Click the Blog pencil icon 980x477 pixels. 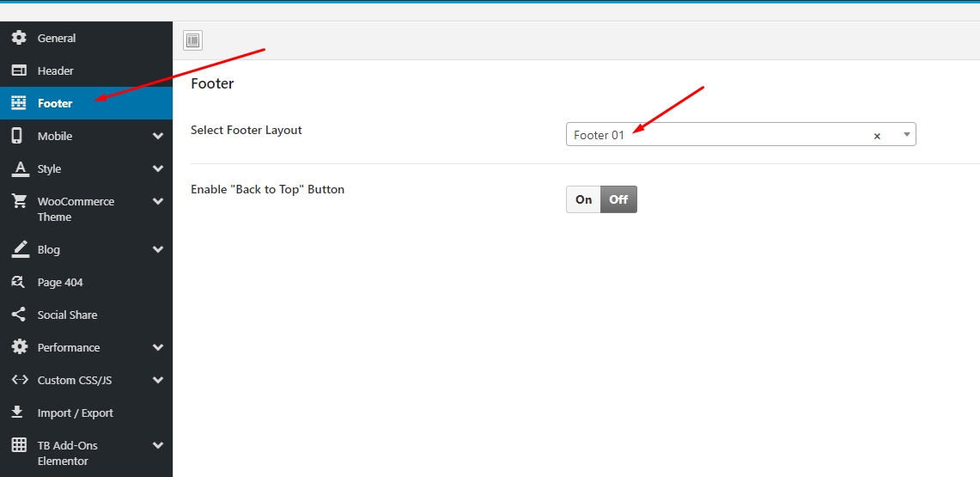[18, 249]
